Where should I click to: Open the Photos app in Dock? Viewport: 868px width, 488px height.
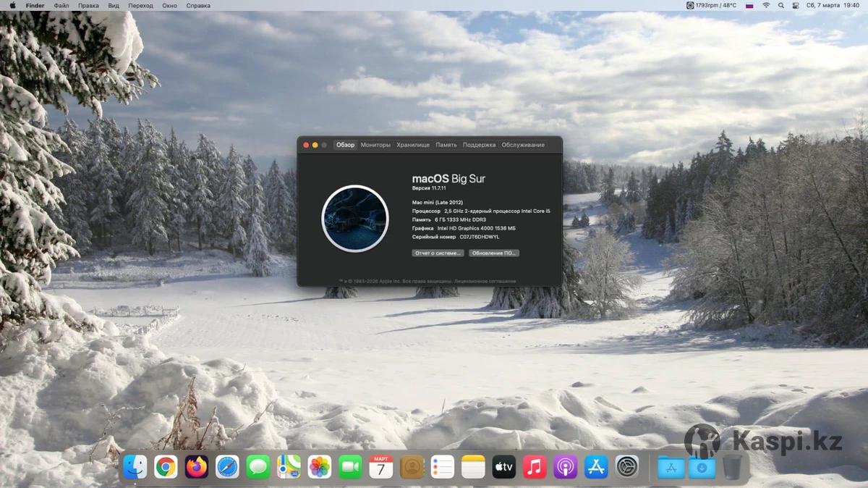coord(319,467)
